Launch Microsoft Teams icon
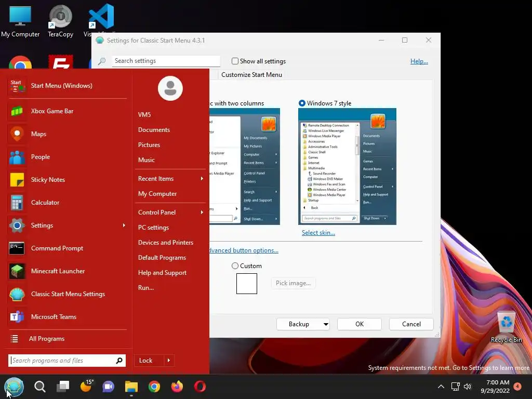 click(x=17, y=316)
